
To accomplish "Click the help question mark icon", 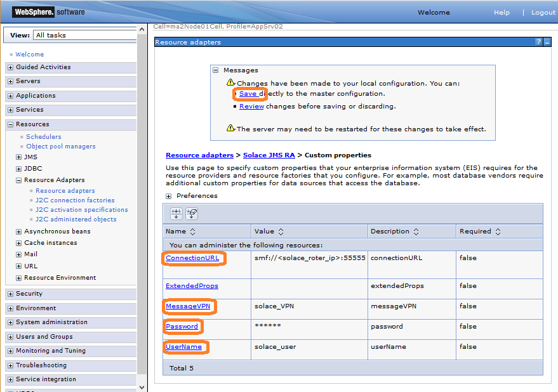I will click(x=538, y=42).
